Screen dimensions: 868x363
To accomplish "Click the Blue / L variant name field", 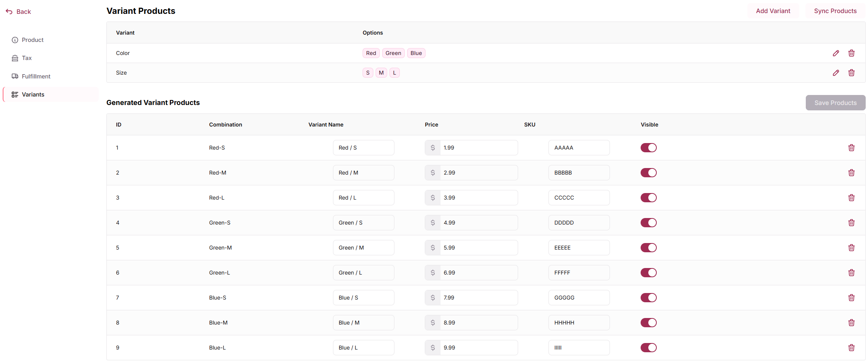I will pyautogui.click(x=363, y=348).
